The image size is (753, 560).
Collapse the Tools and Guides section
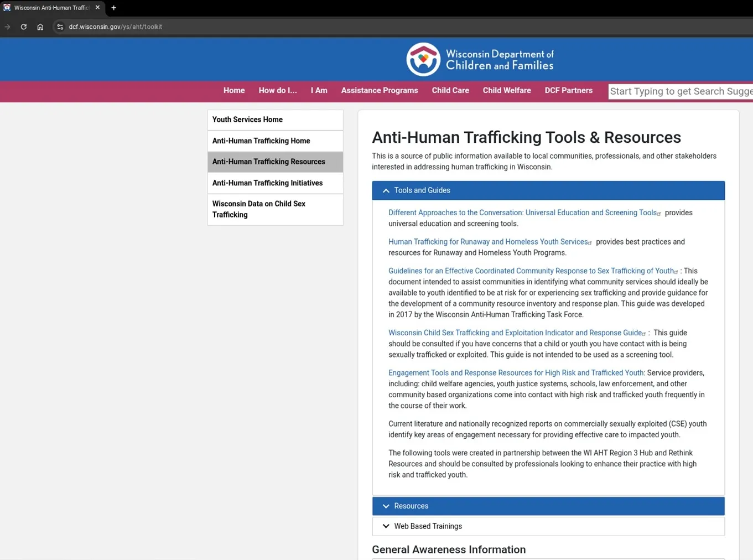(x=548, y=190)
